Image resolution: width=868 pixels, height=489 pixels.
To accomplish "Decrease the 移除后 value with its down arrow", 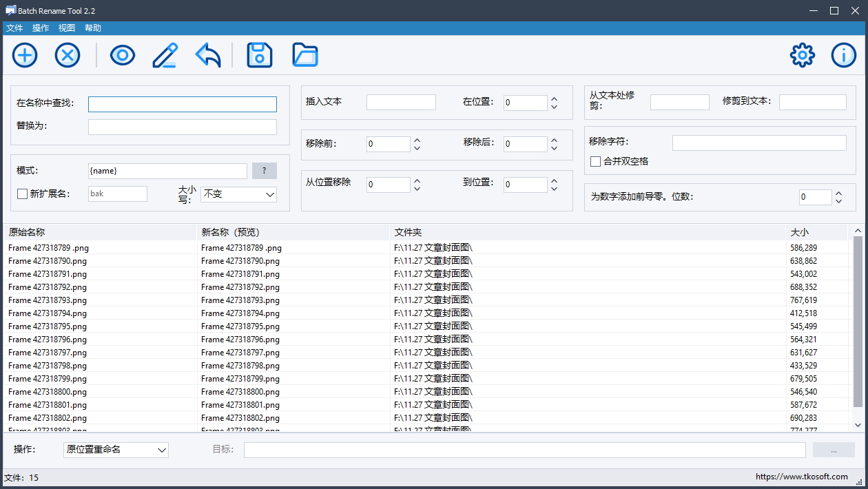I will (554, 148).
